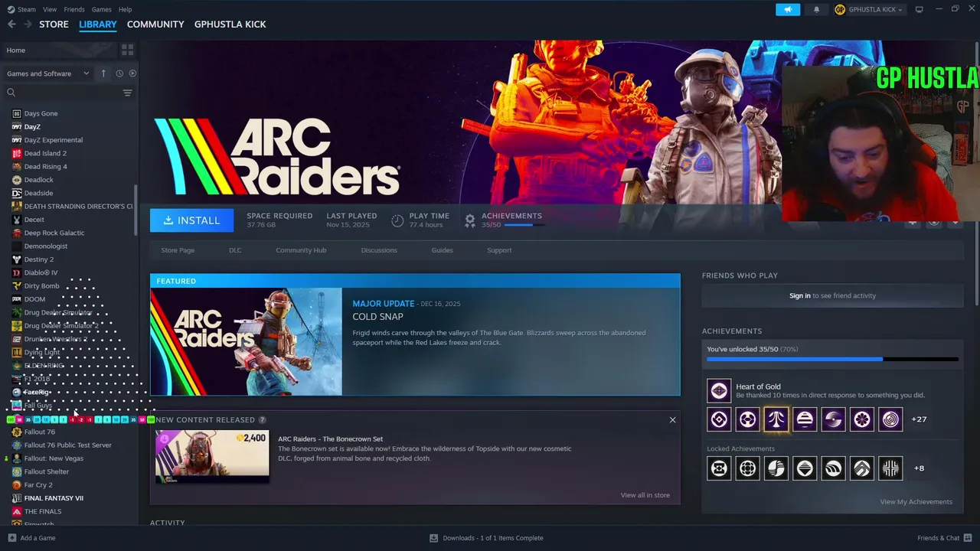
Task: Select THE FINALS in the library list
Action: pos(43,511)
